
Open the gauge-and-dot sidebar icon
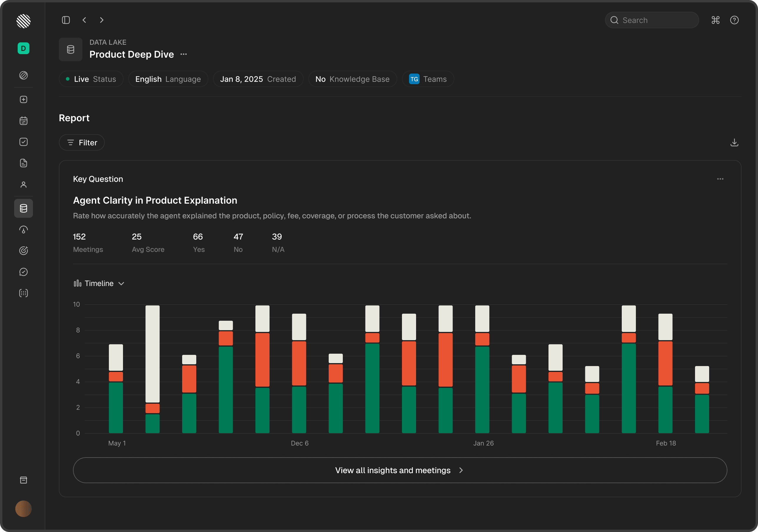click(24, 230)
